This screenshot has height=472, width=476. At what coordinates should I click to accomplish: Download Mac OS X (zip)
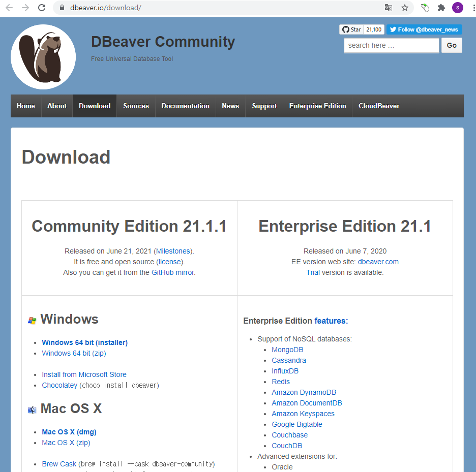click(x=66, y=443)
